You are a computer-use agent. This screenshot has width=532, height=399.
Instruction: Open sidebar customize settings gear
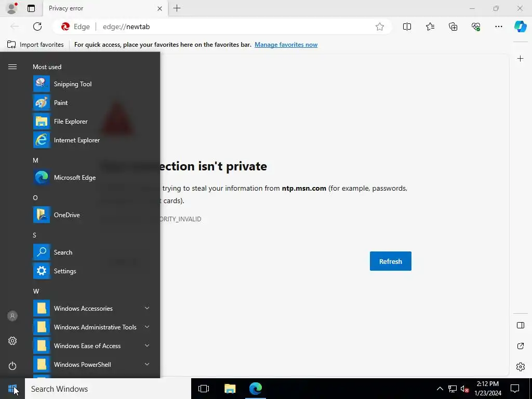pyautogui.click(x=521, y=367)
